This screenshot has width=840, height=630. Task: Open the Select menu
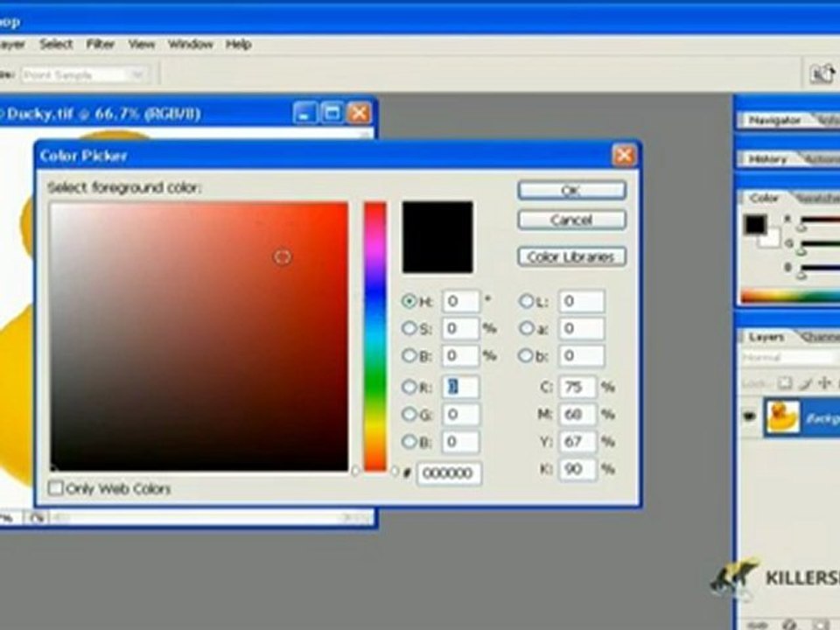pos(56,45)
